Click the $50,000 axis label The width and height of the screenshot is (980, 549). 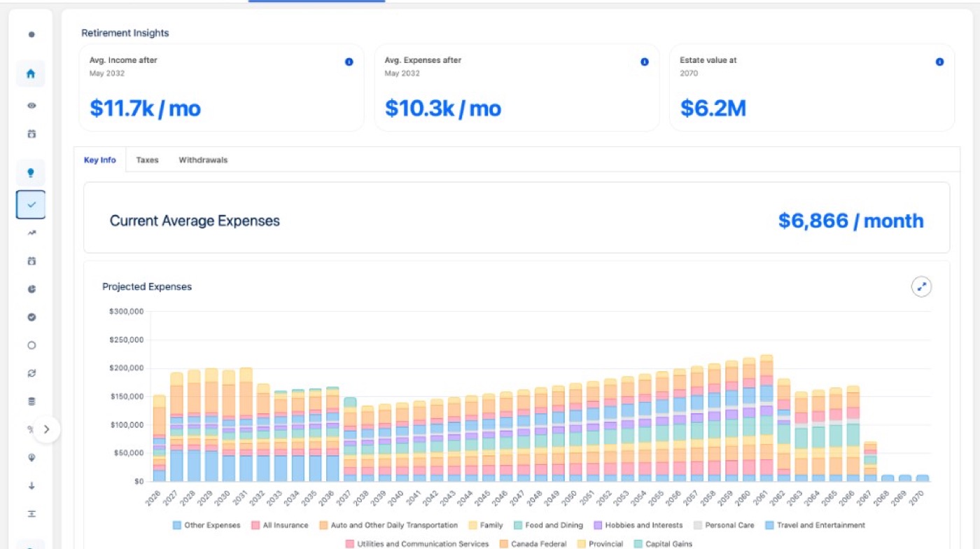[129, 453]
